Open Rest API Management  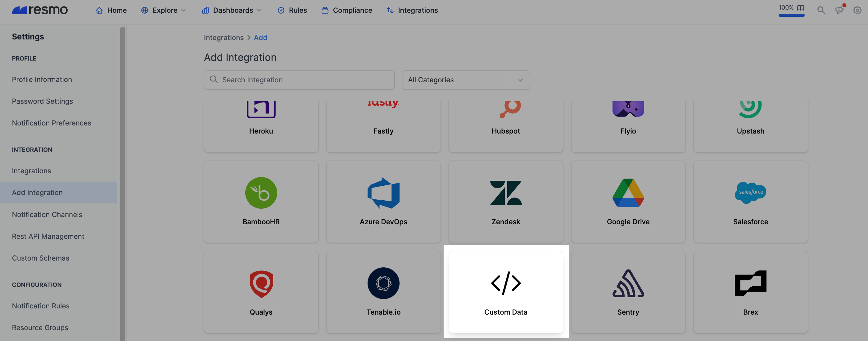[x=48, y=236]
